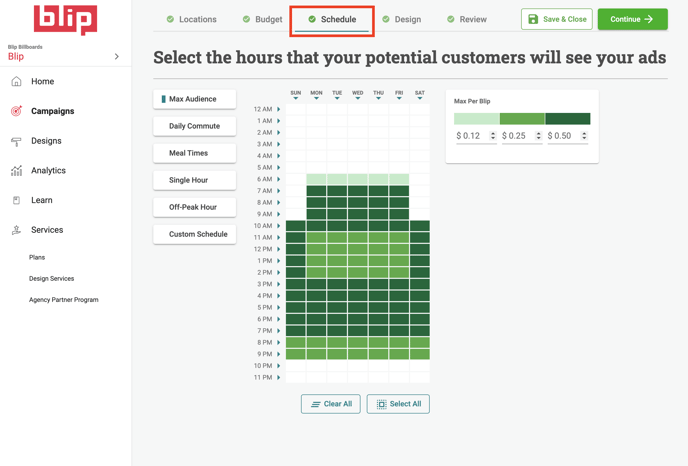Go to the Design tab
Image resolution: width=688 pixels, height=466 pixels.
tap(401, 19)
